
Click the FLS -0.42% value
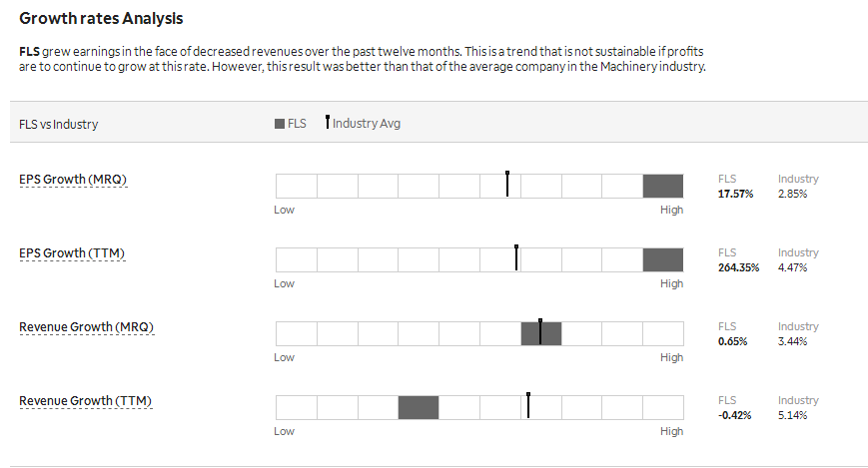pos(734,415)
